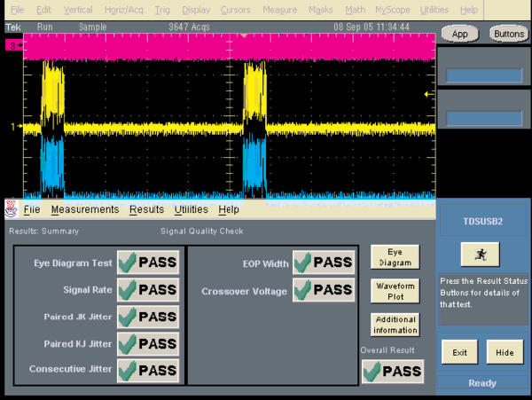The height and width of the screenshot is (400, 532).
Task: Show Crossover Voltage PASS result details
Action: (324, 290)
